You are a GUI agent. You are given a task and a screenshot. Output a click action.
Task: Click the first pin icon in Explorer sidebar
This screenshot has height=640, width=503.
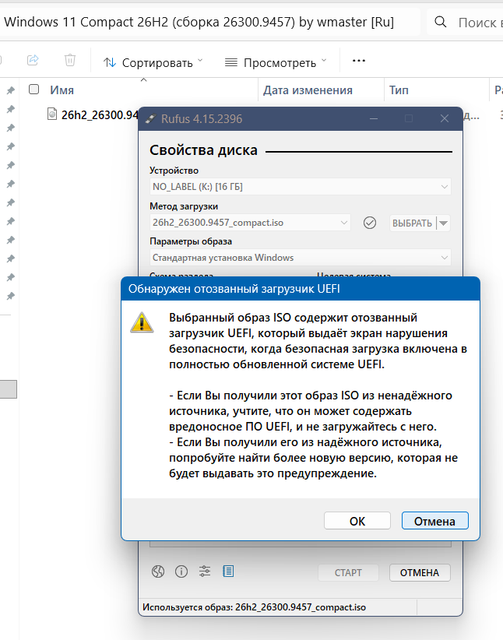[x=11, y=91]
